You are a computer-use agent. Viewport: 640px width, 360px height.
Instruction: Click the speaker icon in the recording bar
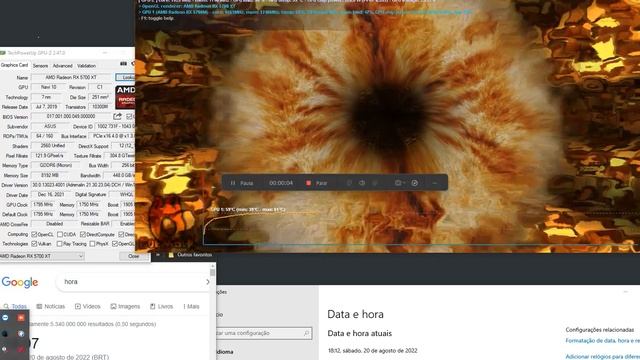tap(362, 183)
